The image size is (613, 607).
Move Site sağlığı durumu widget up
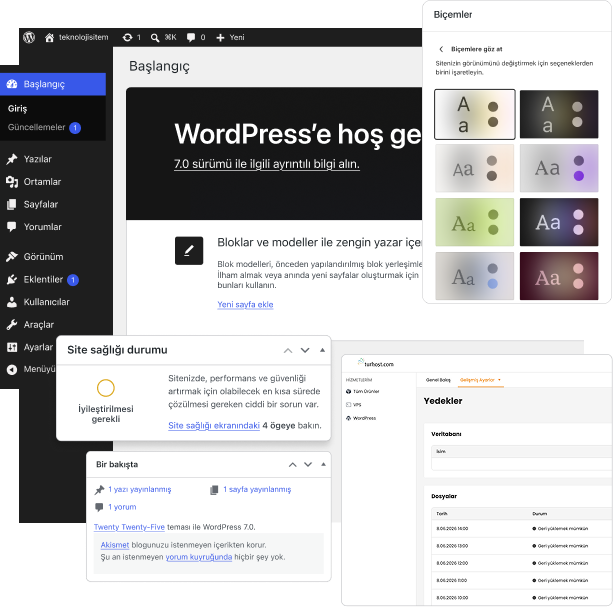(x=288, y=350)
